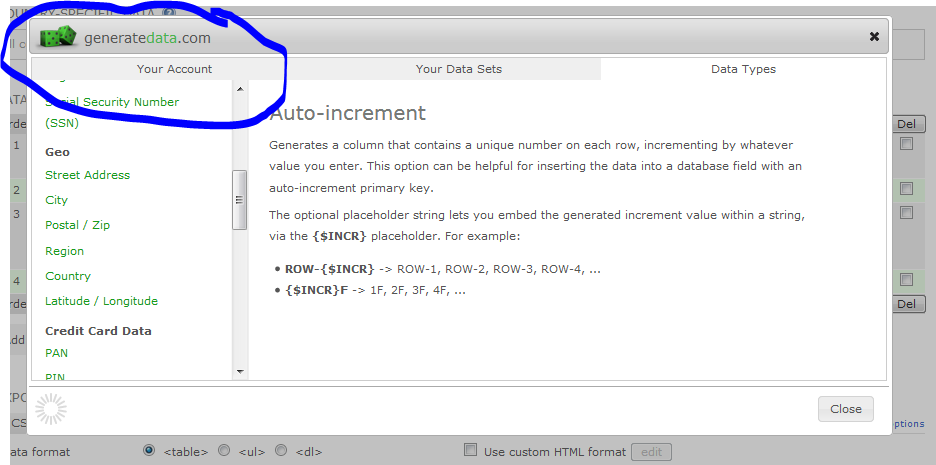Viewport: 936px width, 465px height.
Task: Open the Postal / Zip data type
Action: (77, 225)
